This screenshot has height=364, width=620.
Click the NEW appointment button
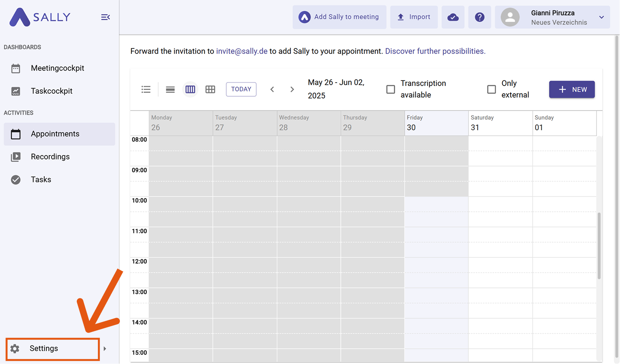(572, 89)
